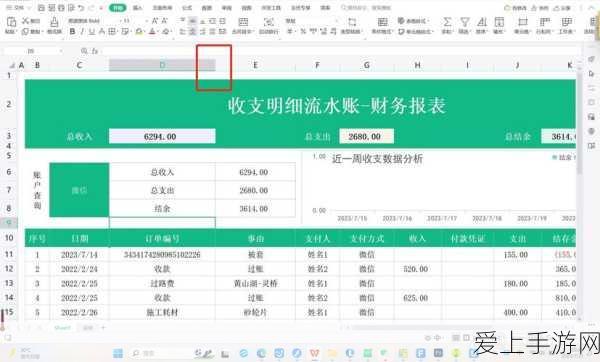600x362 pixels.
Task: Open the Page Layout ribbon tab
Action: (x=162, y=8)
